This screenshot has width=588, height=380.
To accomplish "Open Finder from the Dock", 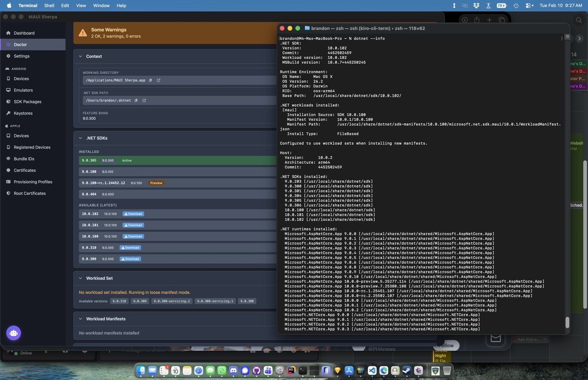I will (x=142, y=370).
